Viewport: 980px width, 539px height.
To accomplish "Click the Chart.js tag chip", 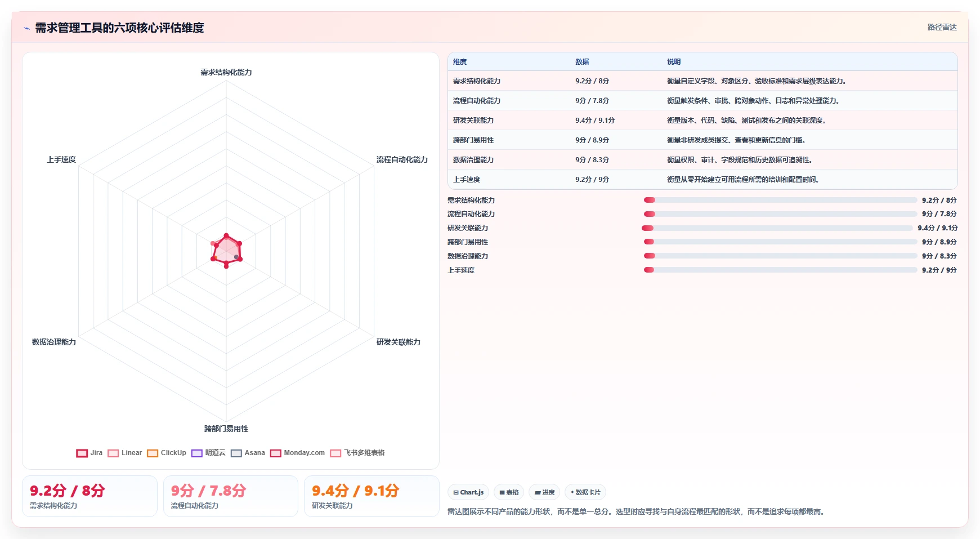I will tap(468, 492).
